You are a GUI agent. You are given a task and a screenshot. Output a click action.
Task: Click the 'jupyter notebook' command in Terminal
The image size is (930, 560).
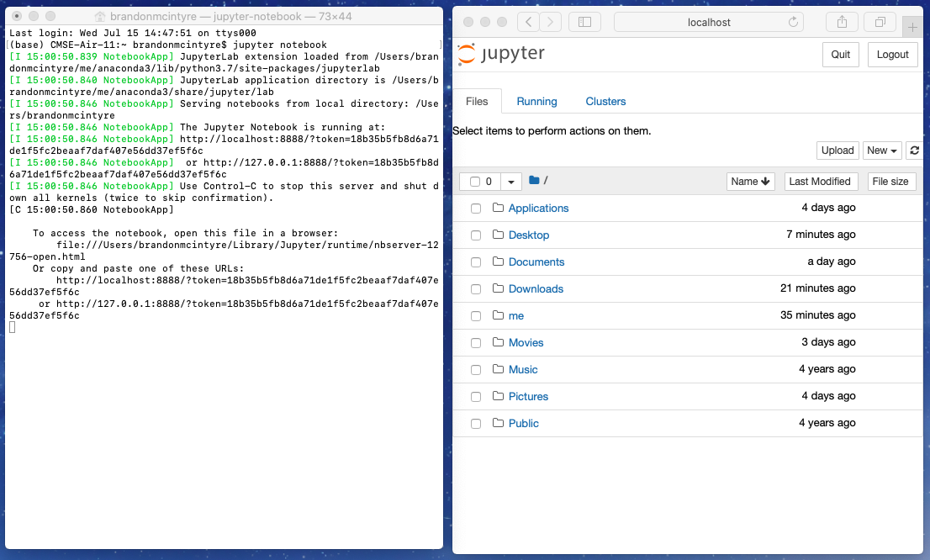(280, 45)
